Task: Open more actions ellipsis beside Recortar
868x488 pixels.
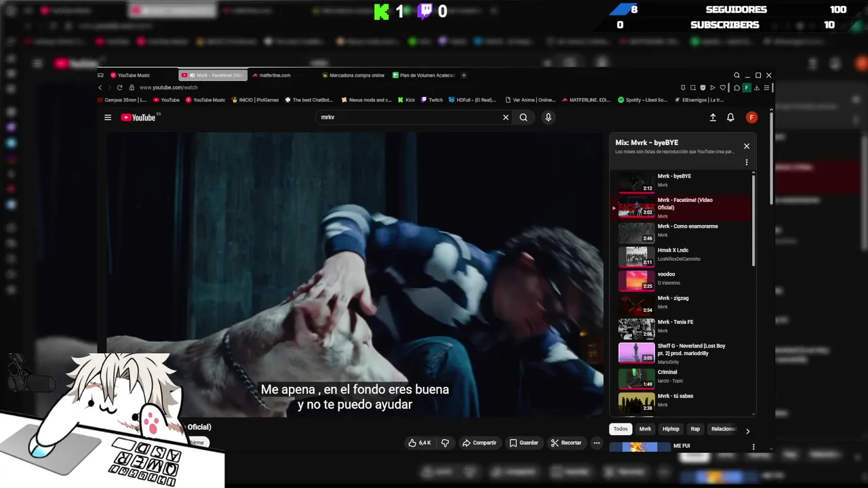Action: [596, 443]
